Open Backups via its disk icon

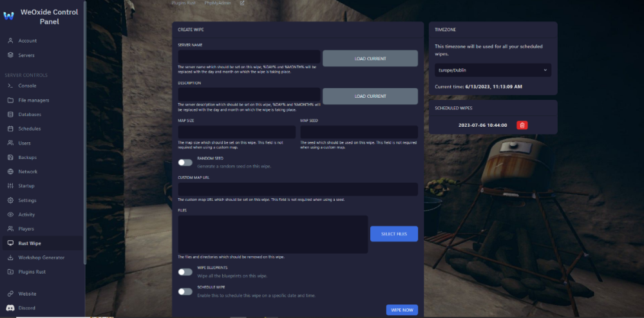(10, 157)
